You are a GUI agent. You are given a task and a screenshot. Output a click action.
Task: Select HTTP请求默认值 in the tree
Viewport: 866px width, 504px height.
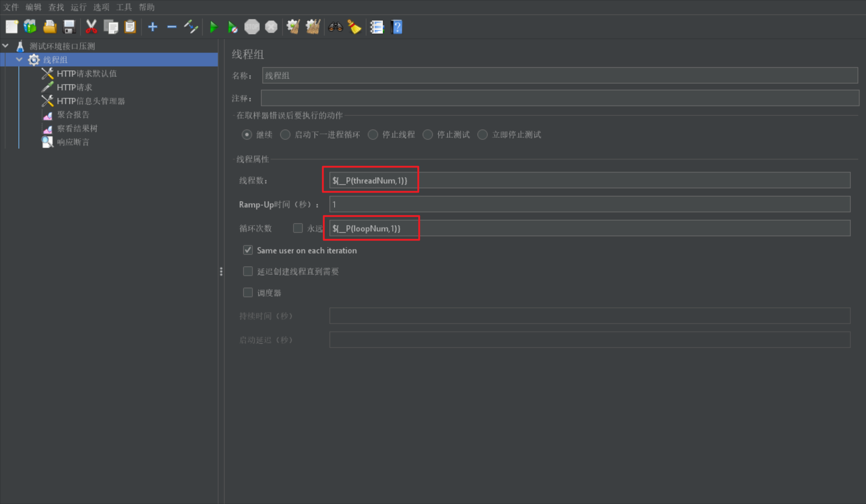click(87, 73)
